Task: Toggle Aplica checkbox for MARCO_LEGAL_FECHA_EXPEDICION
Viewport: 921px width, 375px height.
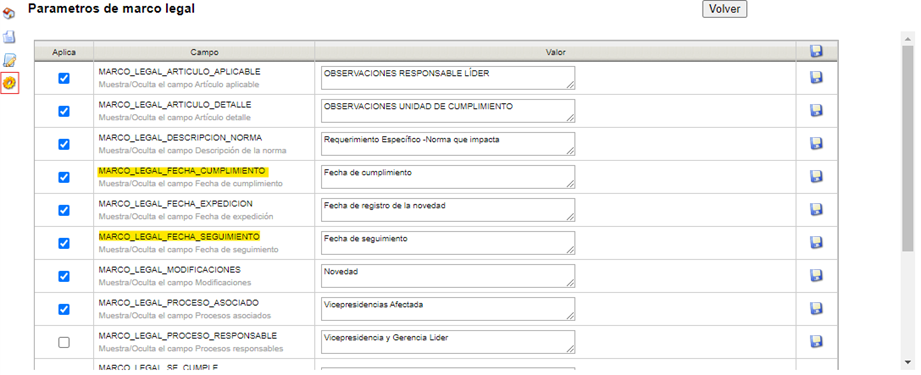Action: (x=64, y=210)
